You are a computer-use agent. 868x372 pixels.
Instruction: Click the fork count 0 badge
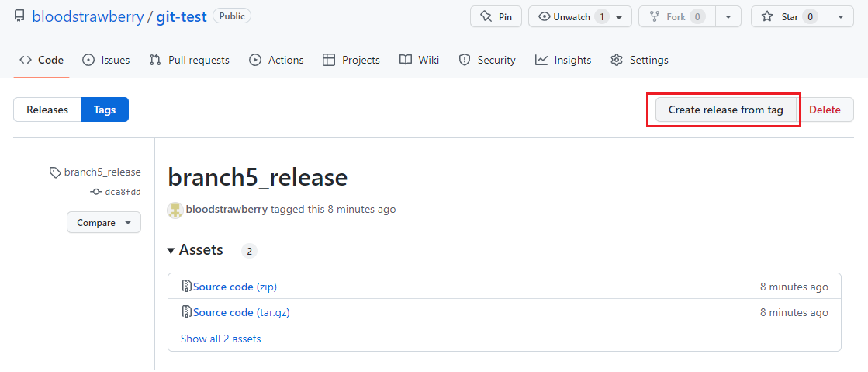point(697,16)
